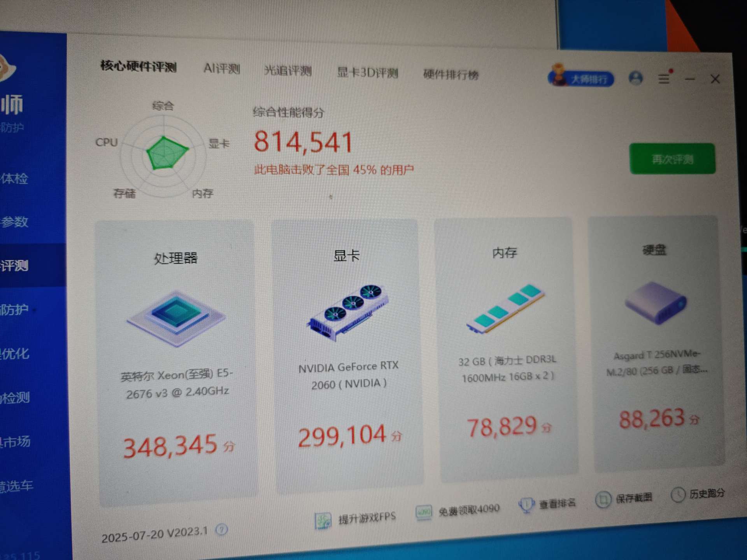The image size is (747, 560).
Task: Click the 免费领取4090 icon
Action: 424,512
